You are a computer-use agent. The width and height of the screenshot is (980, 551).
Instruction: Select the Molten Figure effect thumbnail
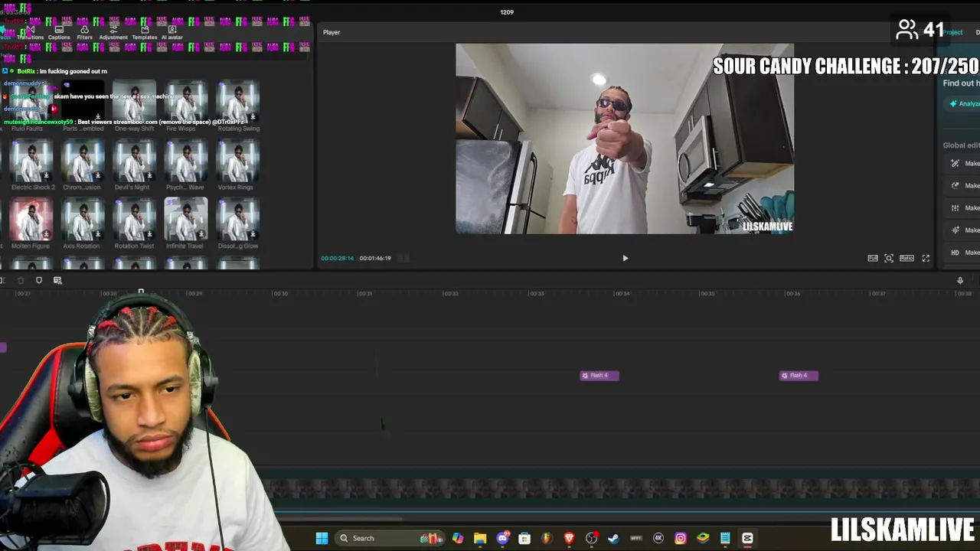31,220
